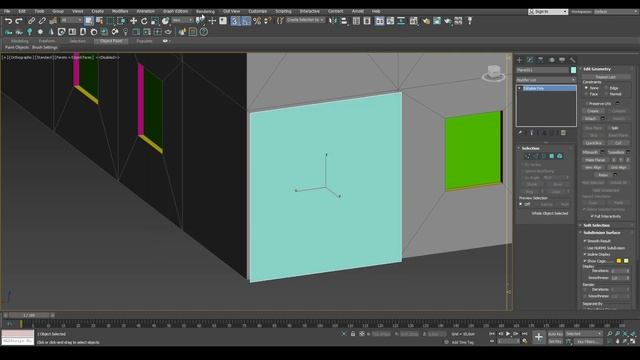The width and height of the screenshot is (640, 360).
Task: Toggle the Full Interactivity checkbox
Action: coord(592,216)
